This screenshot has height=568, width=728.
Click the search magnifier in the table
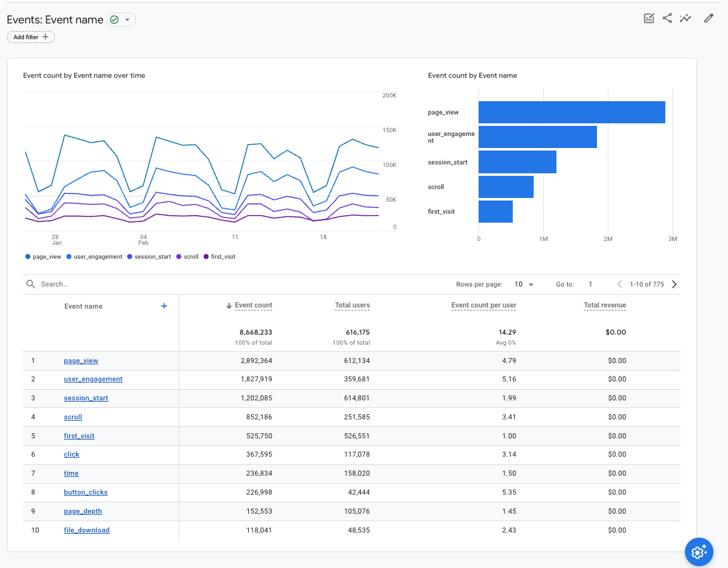pos(30,284)
